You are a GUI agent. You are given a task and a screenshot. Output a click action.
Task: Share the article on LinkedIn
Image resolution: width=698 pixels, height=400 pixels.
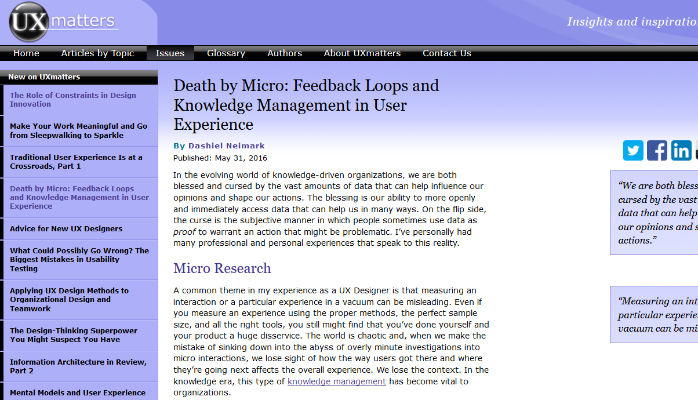tap(681, 150)
